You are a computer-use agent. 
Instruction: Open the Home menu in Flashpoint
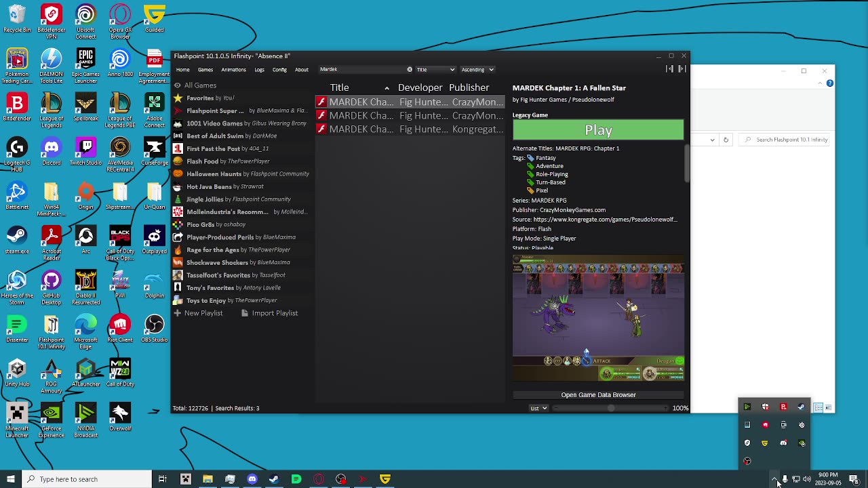point(182,69)
